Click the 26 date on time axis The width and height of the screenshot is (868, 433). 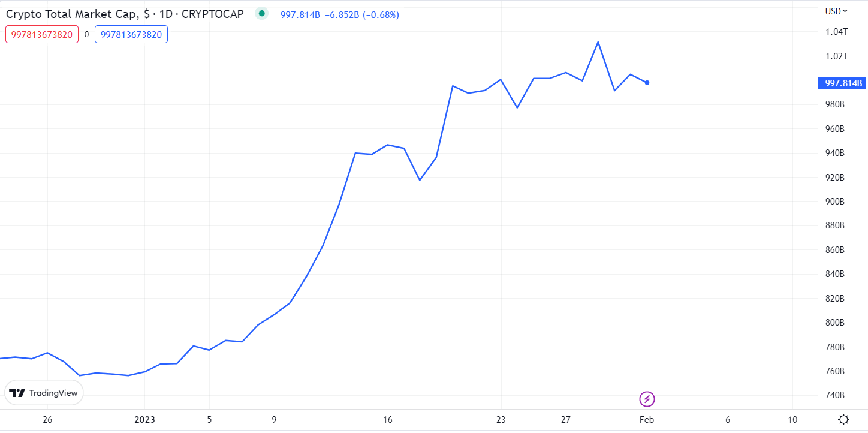[x=48, y=420]
